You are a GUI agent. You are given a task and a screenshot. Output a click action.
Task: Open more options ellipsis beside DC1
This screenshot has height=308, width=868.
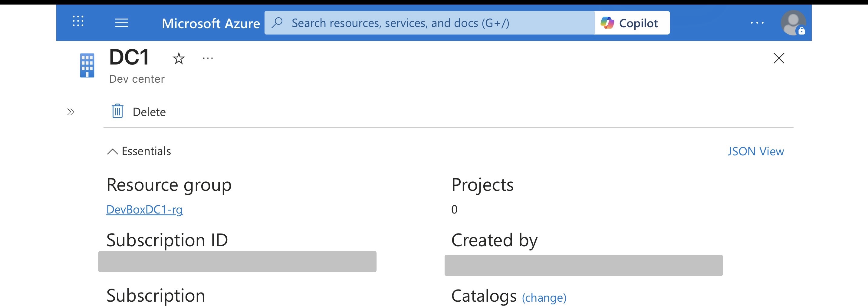[208, 58]
